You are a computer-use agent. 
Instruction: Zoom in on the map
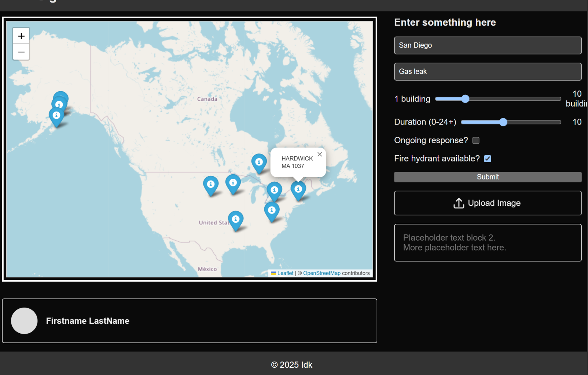click(21, 36)
